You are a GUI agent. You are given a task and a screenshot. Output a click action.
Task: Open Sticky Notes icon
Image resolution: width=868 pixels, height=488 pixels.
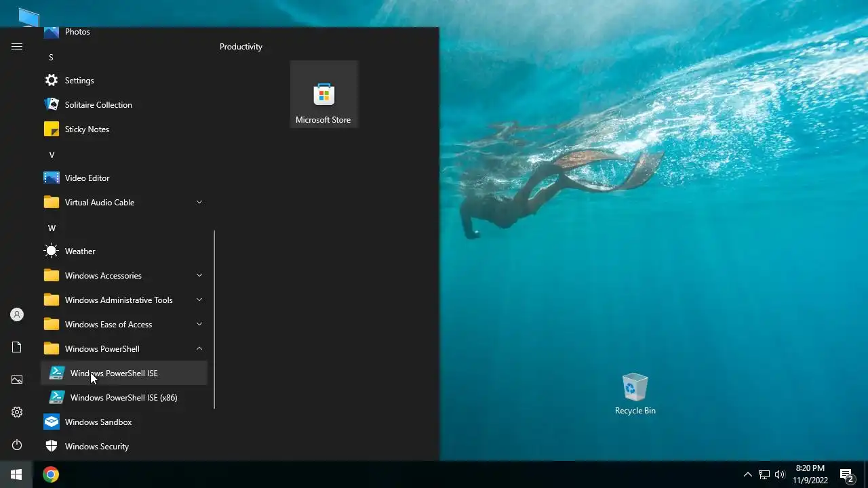52,129
